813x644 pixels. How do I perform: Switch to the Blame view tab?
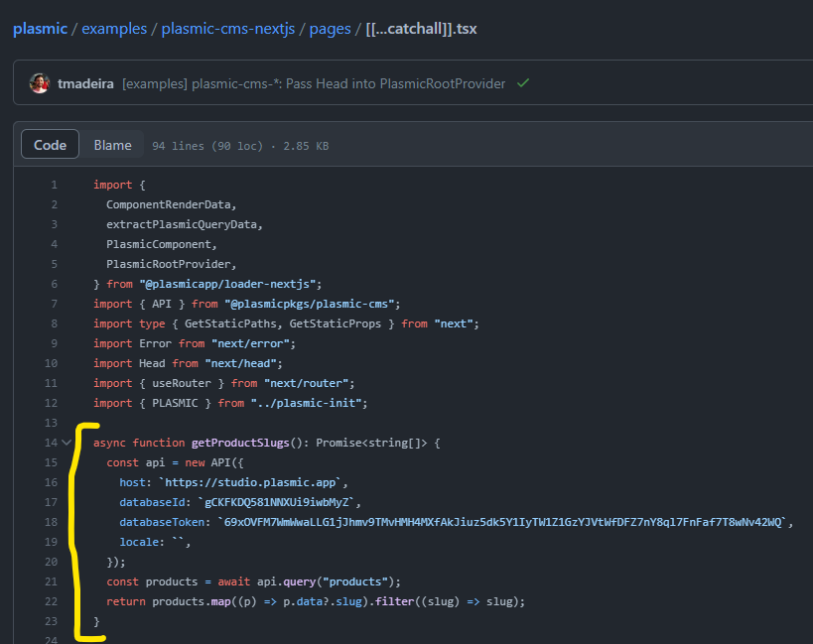(x=112, y=145)
